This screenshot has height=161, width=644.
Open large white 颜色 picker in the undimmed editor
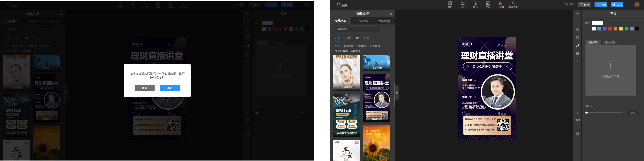click(598, 23)
